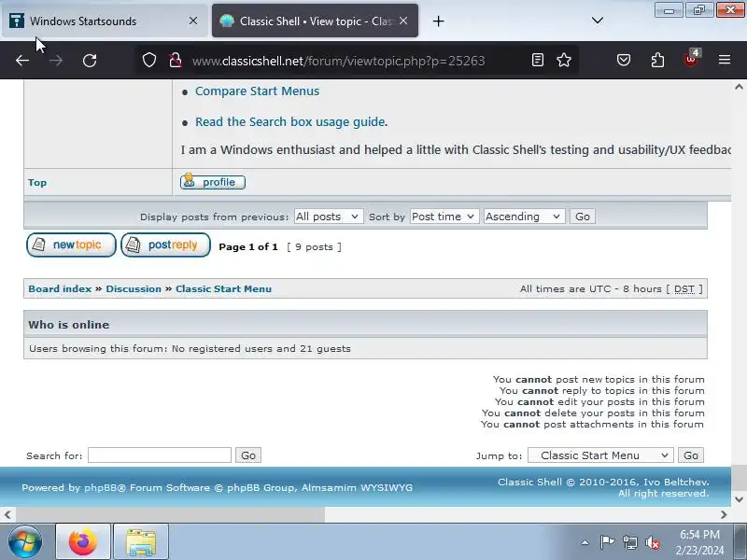This screenshot has height=560, width=747.
Task: Click the 'Page 1 of 1' text
Action: pyautogui.click(x=248, y=246)
